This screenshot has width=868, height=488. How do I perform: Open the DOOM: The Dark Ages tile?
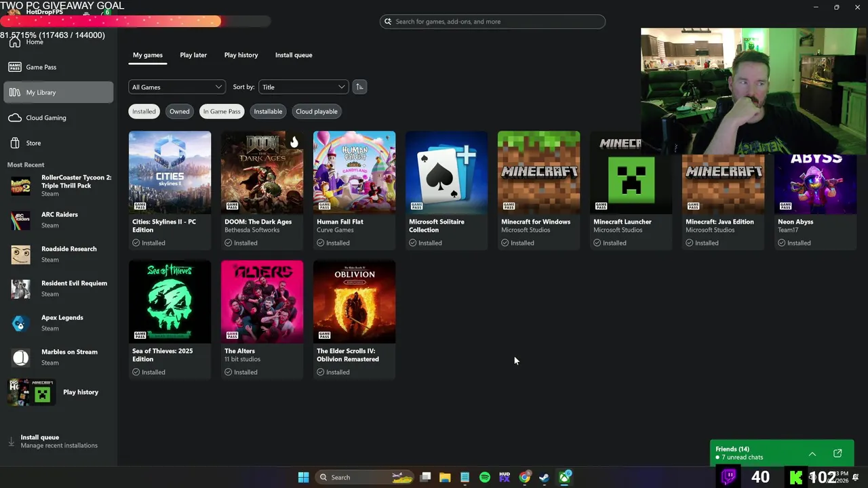262,190
